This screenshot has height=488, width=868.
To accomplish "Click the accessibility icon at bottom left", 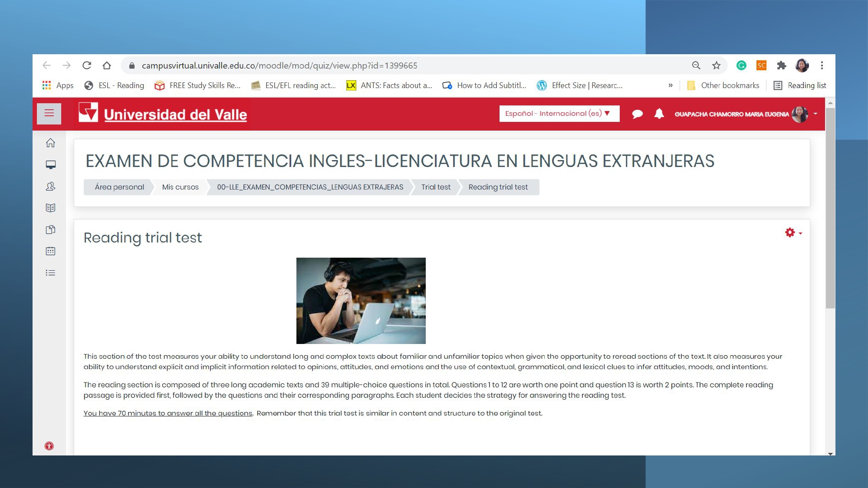I will click(49, 446).
